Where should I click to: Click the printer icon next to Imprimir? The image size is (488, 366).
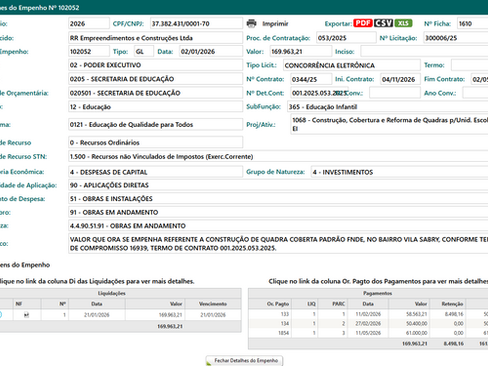pyautogui.click(x=251, y=23)
